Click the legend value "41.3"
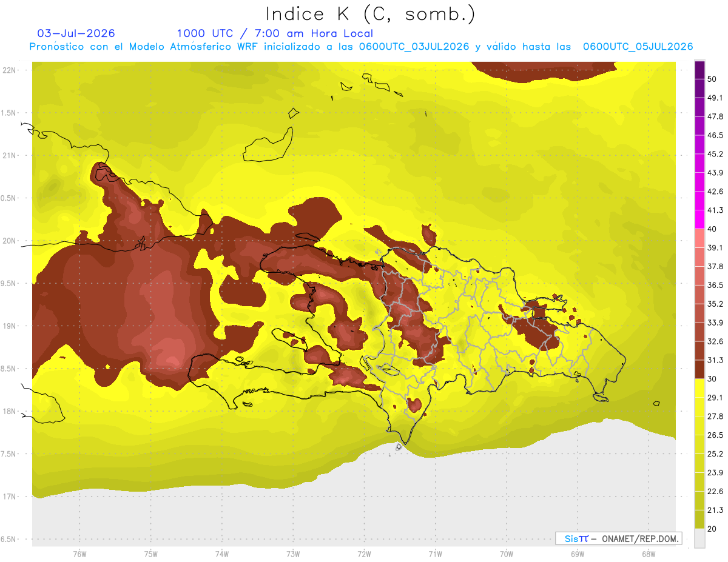 tap(715, 211)
